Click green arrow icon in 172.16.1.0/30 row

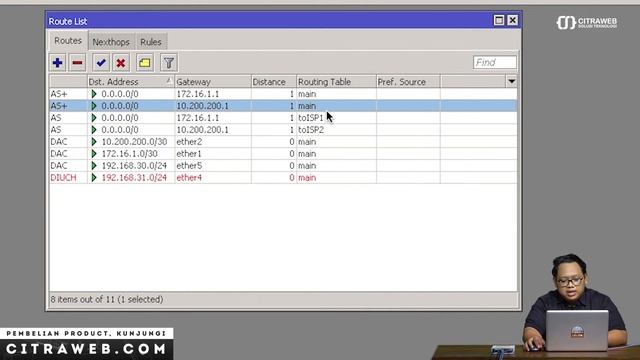[x=94, y=153]
